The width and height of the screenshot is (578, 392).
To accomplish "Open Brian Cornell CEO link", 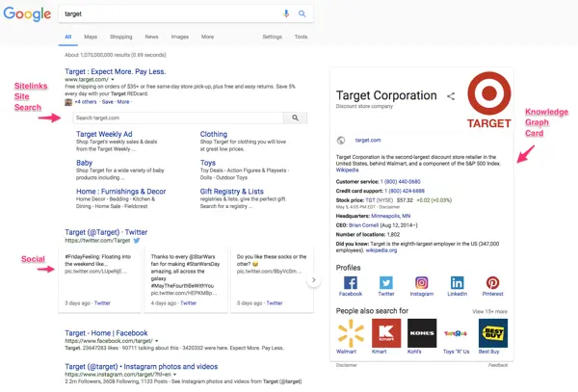I will (x=363, y=225).
